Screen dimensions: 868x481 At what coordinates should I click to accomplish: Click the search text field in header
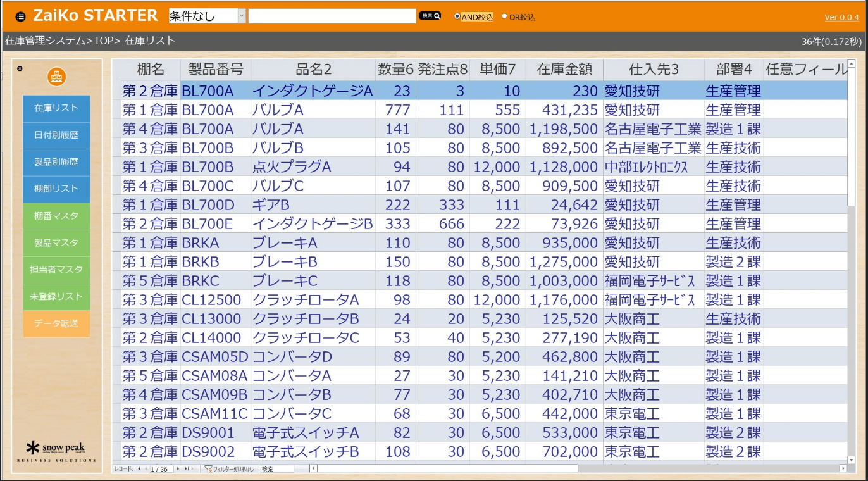[332, 16]
